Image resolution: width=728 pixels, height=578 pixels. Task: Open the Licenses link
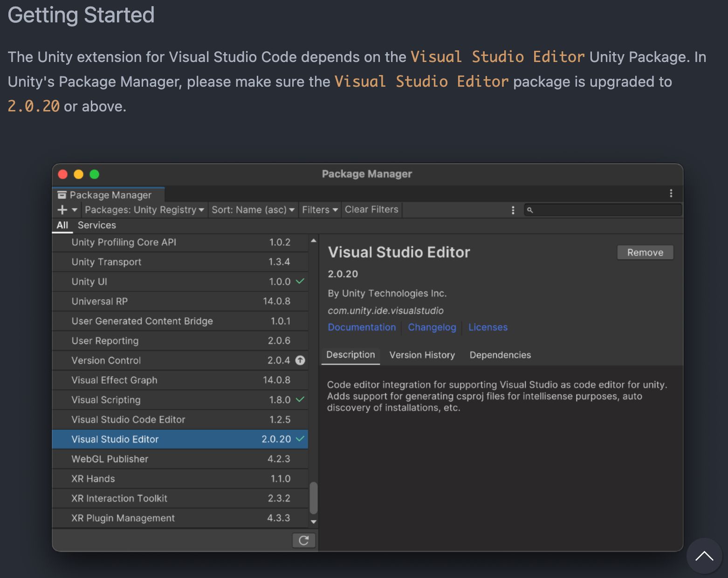(488, 327)
